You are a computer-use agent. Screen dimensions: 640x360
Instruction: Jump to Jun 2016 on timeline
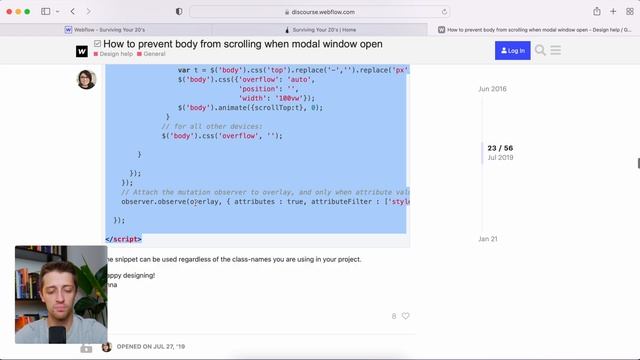pyautogui.click(x=492, y=89)
